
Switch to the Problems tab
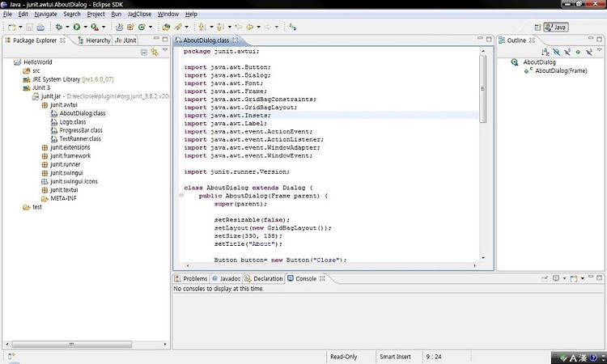pos(191,278)
